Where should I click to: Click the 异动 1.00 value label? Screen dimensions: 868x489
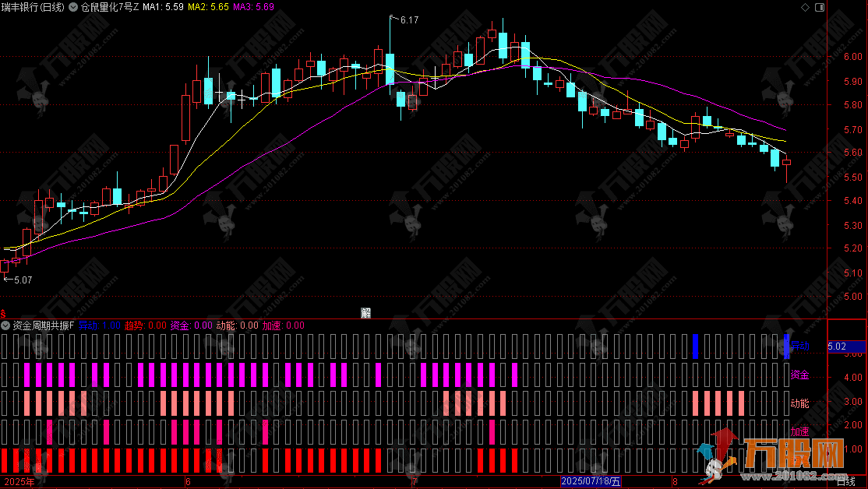(x=100, y=325)
